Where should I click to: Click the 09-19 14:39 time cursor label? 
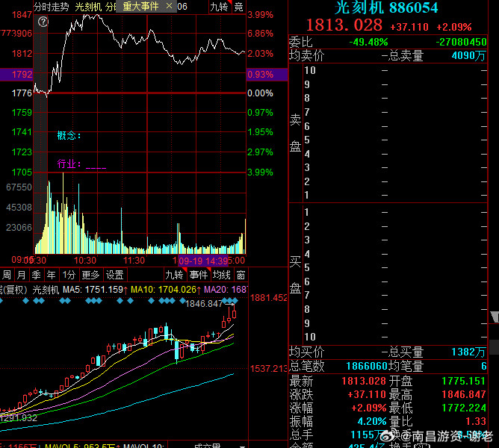[203, 261]
